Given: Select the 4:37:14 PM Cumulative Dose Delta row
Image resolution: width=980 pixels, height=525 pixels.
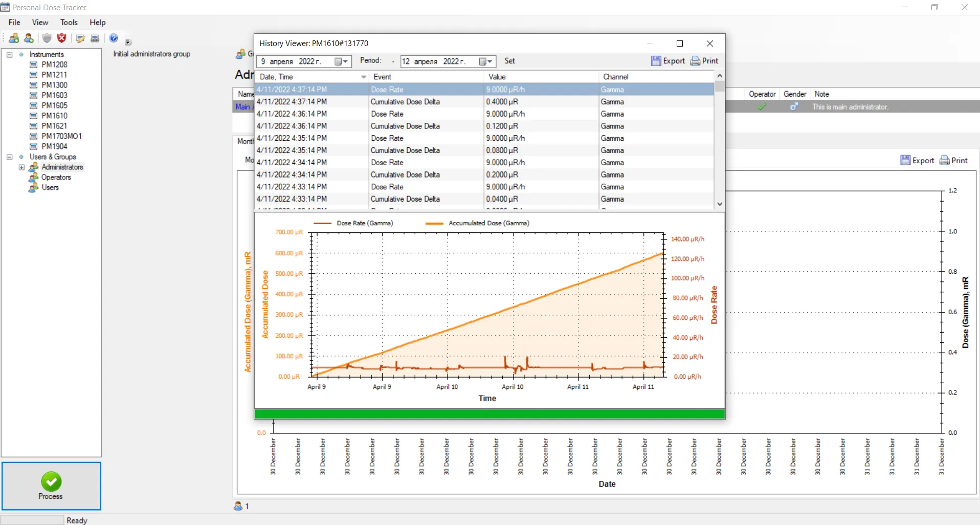Looking at the screenshot, I should point(484,102).
